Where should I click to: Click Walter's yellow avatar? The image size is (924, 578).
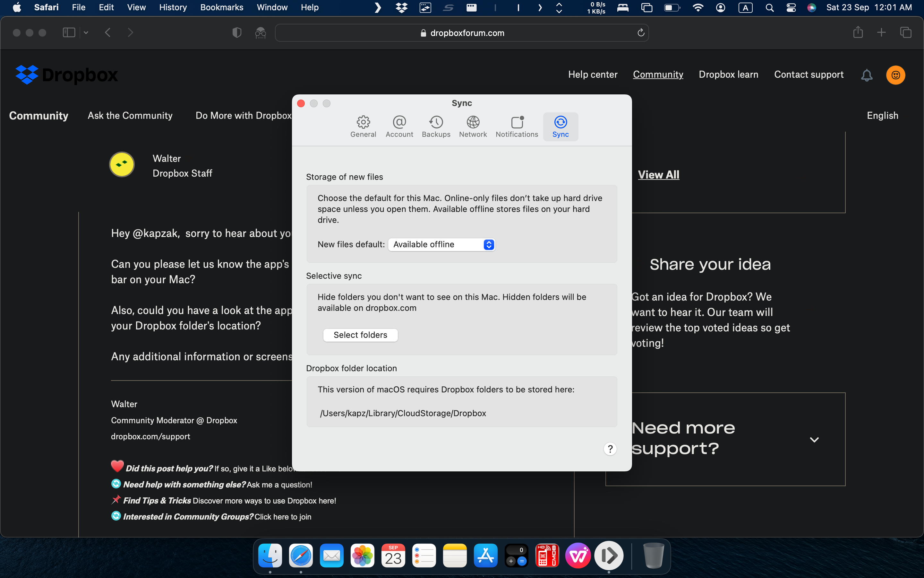coord(122,164)
